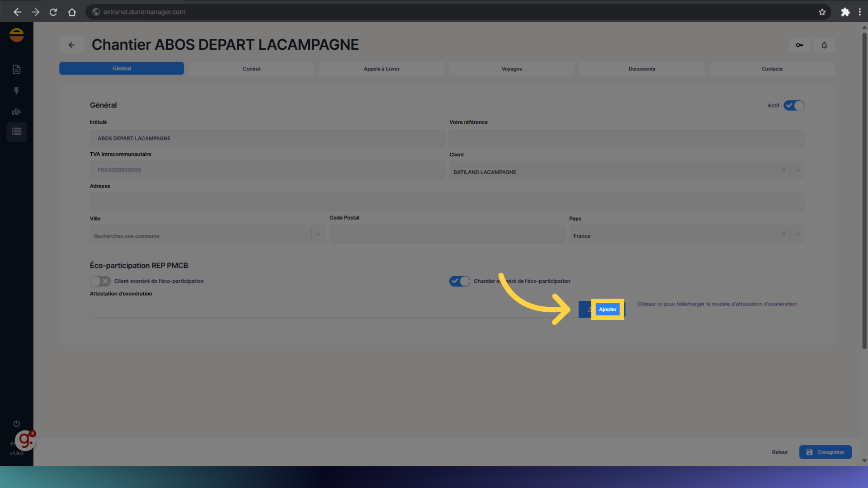Bookmark page with browser star icon
The height and width of the screenshot is (488, 868).
(822, 12)
